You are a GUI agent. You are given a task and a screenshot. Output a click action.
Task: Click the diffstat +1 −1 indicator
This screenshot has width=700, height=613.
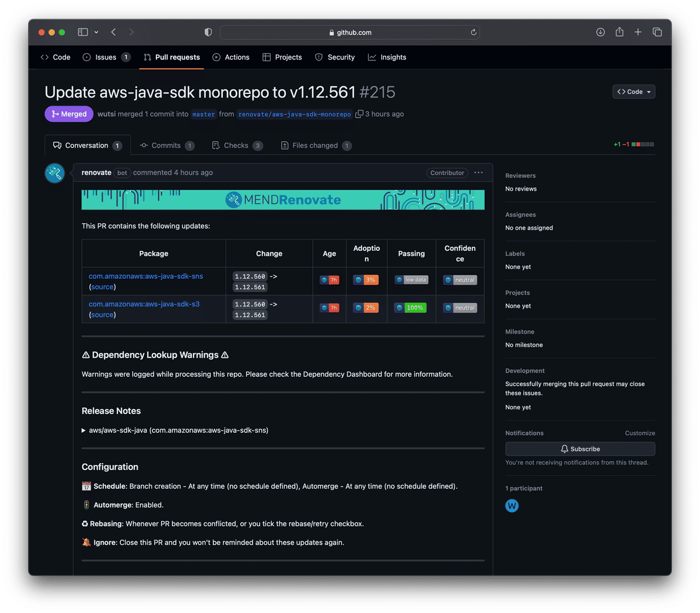(x=633, y=144)
